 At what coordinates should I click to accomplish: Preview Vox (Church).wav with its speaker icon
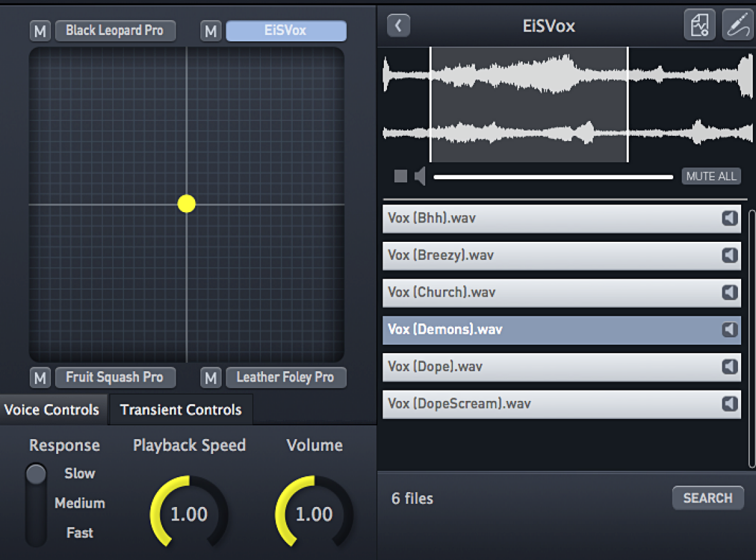pos(730,292)
